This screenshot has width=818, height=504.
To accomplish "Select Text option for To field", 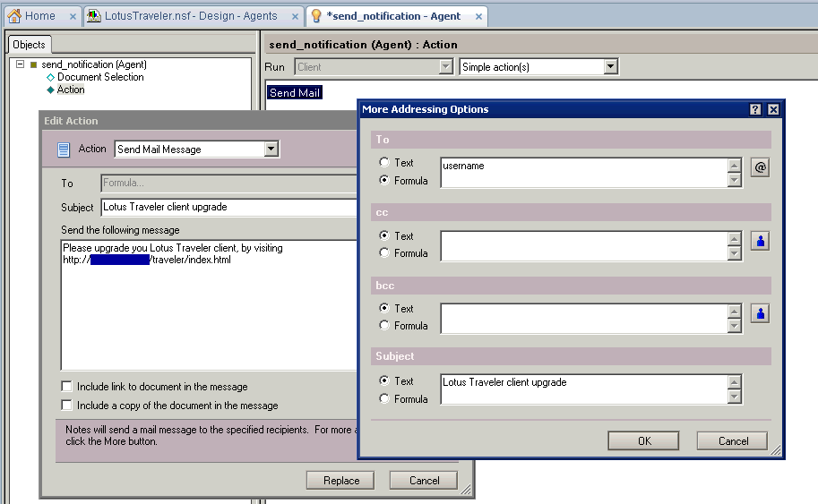I will point(384,162).
